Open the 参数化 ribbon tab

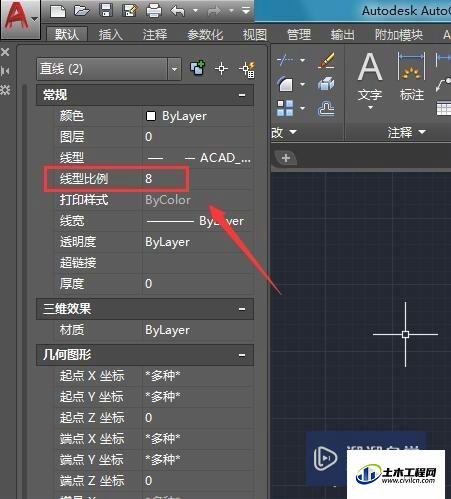point(205,34)
